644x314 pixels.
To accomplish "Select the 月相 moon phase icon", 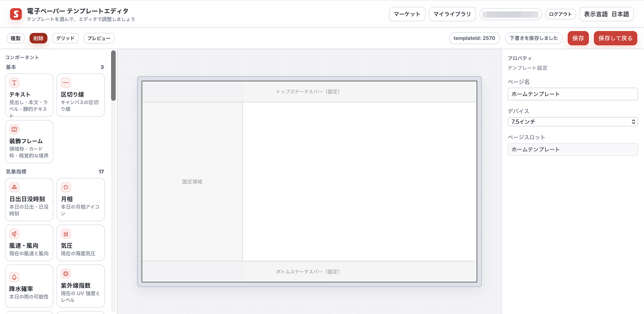I will tap(66, 187).
